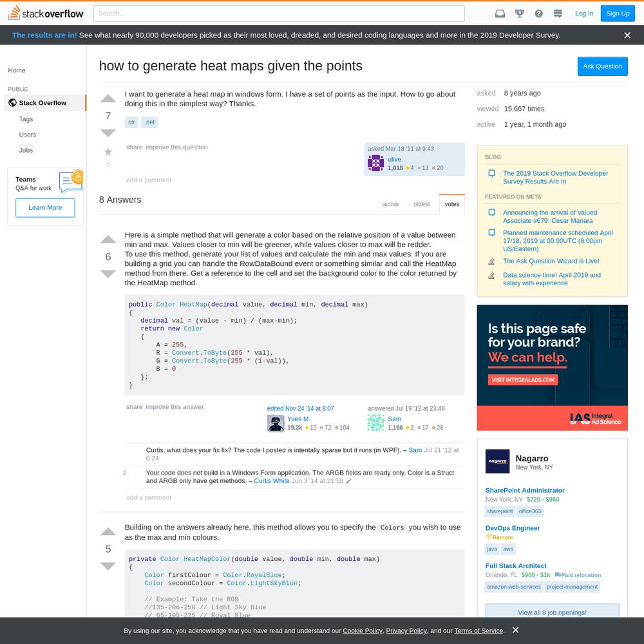Click improve this answer link

click(175, 407)
